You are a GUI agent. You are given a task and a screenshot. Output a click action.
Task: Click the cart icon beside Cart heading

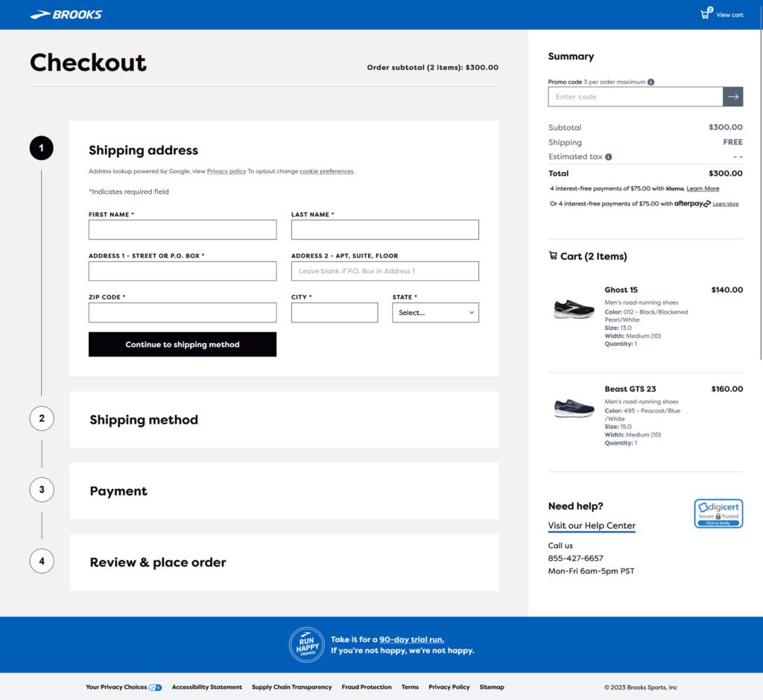tap(553, 255)
